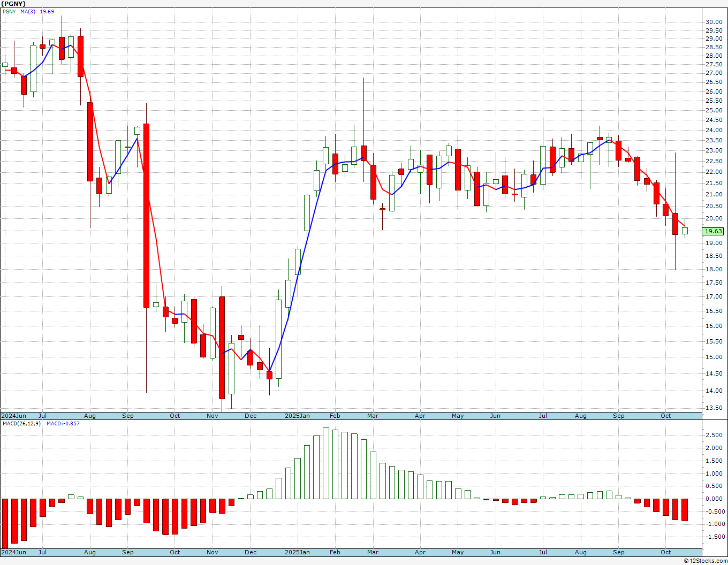Select May on the price chart date axis
728x565 pixels.
[x=458, y=416]
